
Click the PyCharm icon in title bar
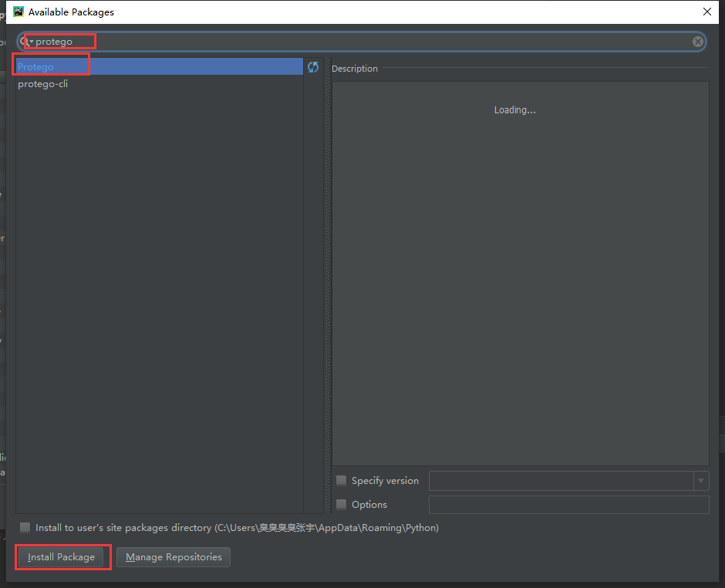tap(18, 12)
